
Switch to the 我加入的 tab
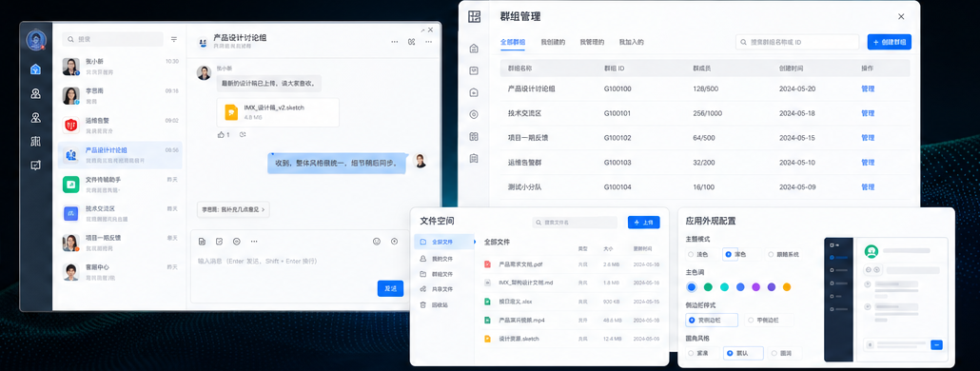631,43
